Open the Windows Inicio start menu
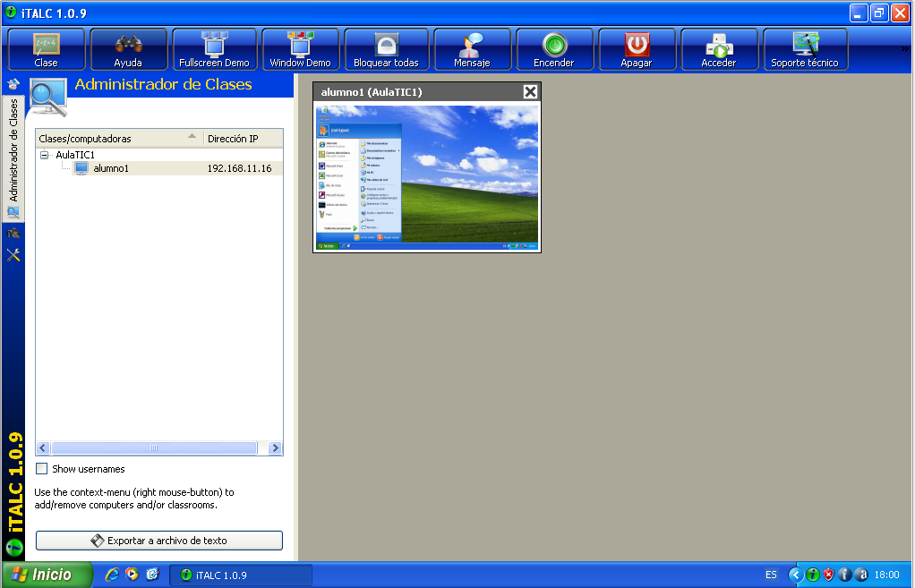915x588 pixels. (47, 575)
